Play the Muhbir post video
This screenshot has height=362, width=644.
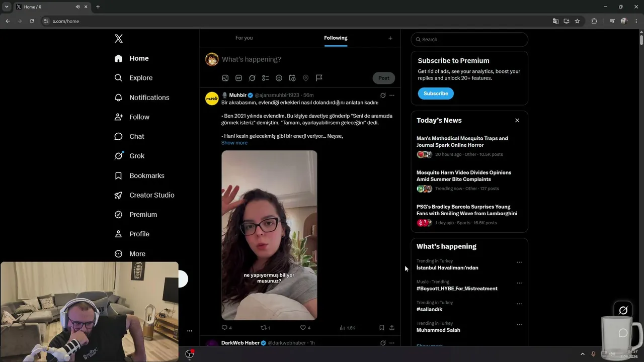pos(269,235)
